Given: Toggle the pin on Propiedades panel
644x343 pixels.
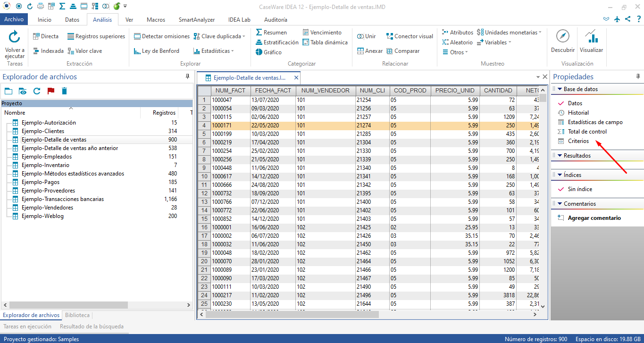Looking at the screenshot, I should 639,76.
